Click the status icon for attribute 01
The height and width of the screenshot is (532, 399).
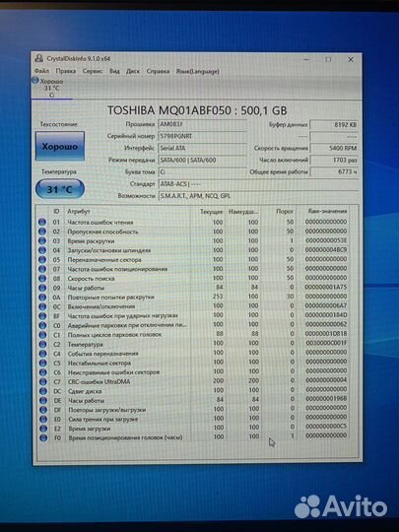coord(42,222)
